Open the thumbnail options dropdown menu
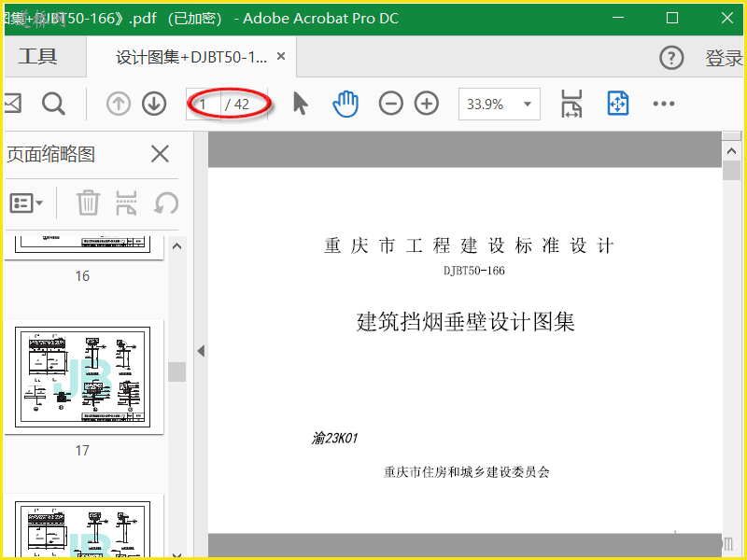Viewport: 747px width, 560px height. click(x=26, y=203)
